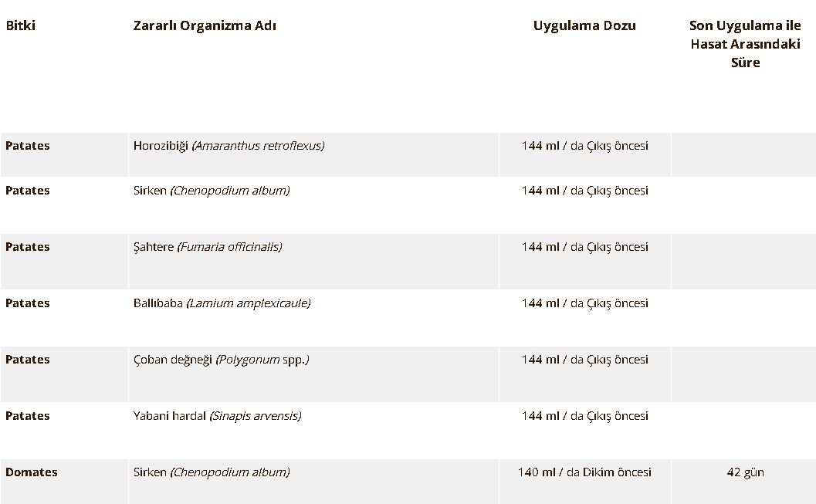This screenshot has width=816, height=504.
Task: Select dose cell in Çoban değeği row
Action: [x=584, y=360]
